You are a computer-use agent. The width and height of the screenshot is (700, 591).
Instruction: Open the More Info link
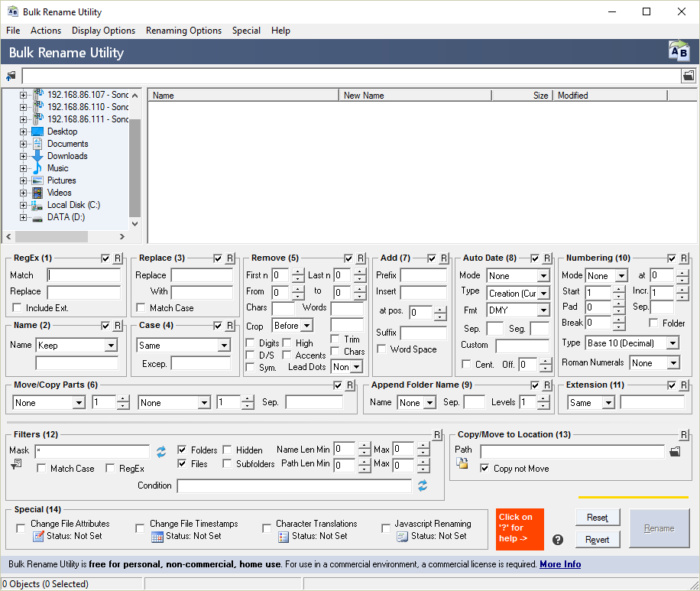tap(560, 564)
